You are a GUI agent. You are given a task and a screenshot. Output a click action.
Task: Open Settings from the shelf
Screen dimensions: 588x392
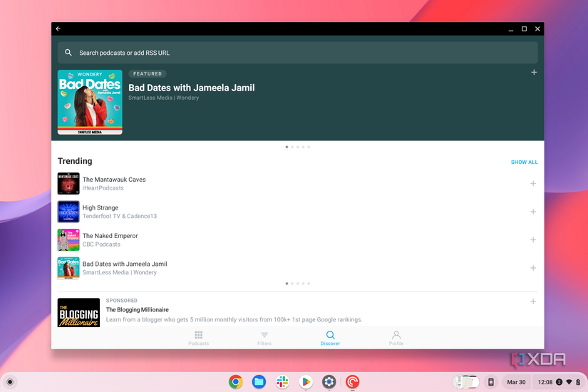(329, 382)
